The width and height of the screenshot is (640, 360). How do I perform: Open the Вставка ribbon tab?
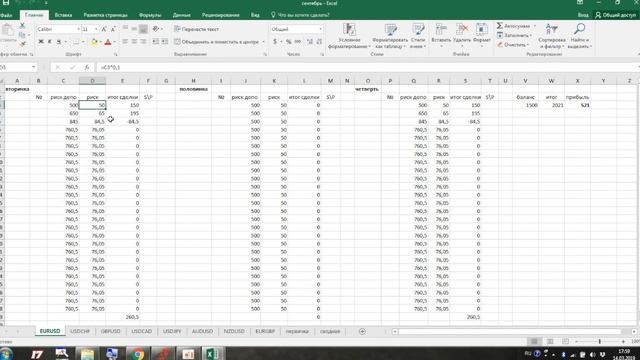pos(63,15)
